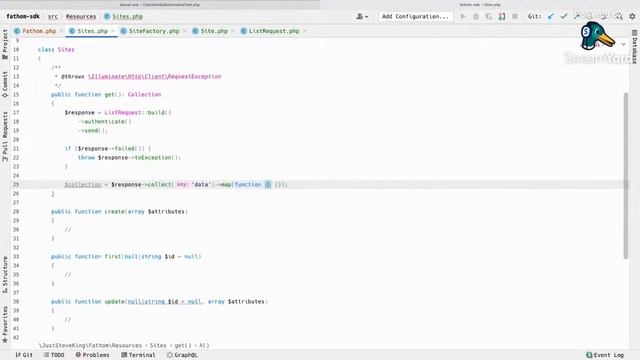Image resolution: width=640 pixels, height=360 pixels.
Task: Click the 'data' string on line 25
Action: [201, 184]
